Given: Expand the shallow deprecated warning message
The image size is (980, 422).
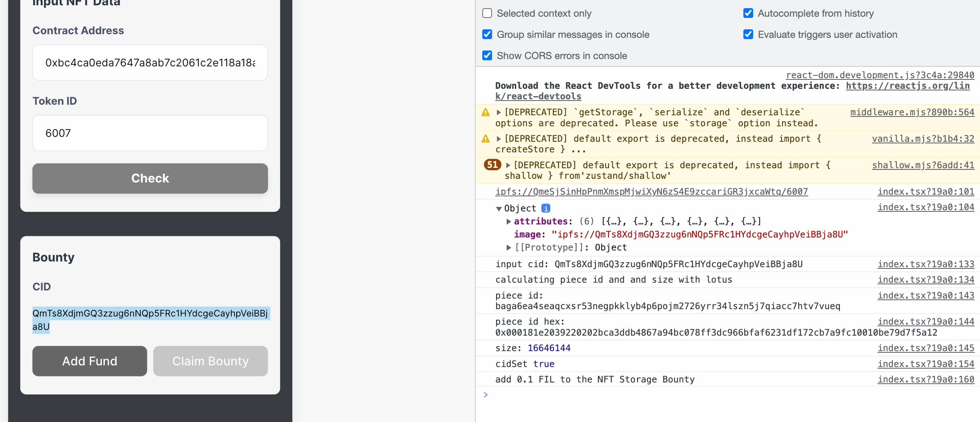Looking at the screenshot, I should tap(508, 165).
